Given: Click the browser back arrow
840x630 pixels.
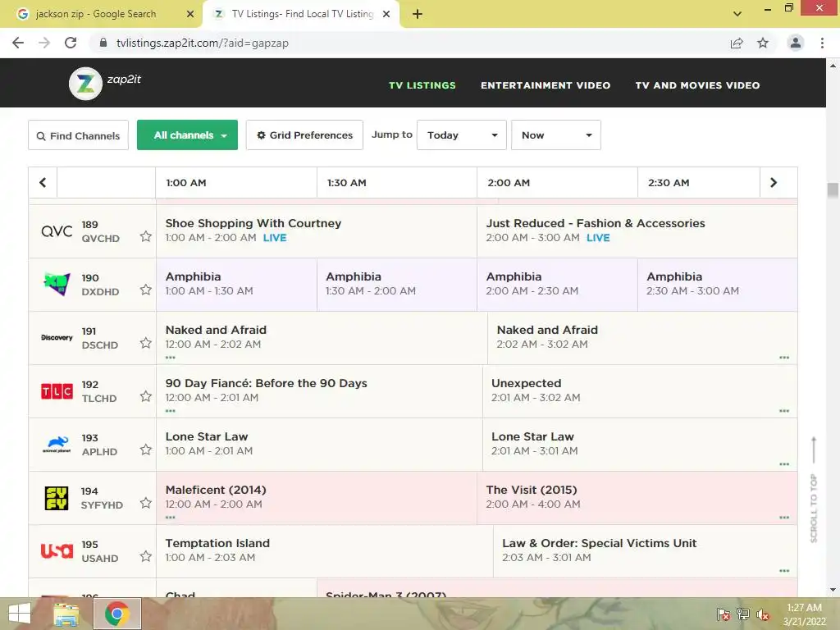Looking at the screenshot, I should (18, 43).
